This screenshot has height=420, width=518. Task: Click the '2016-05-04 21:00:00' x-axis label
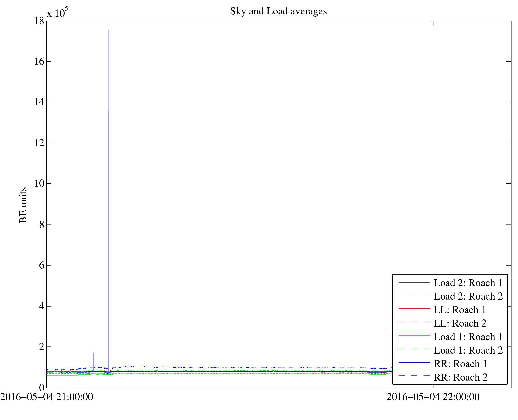tap(47, 397)
